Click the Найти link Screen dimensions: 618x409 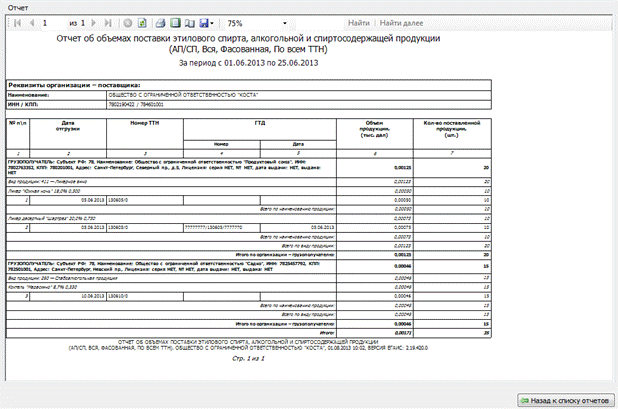[359, 23]
